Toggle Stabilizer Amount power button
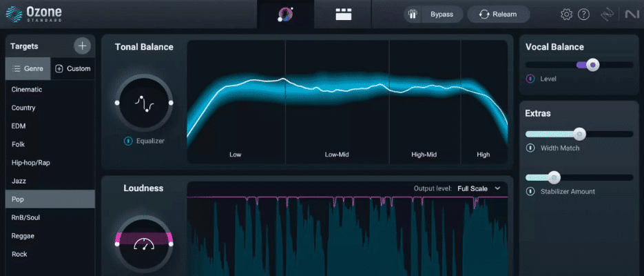This screenshot has height=276, width=644. pos(530,191)
